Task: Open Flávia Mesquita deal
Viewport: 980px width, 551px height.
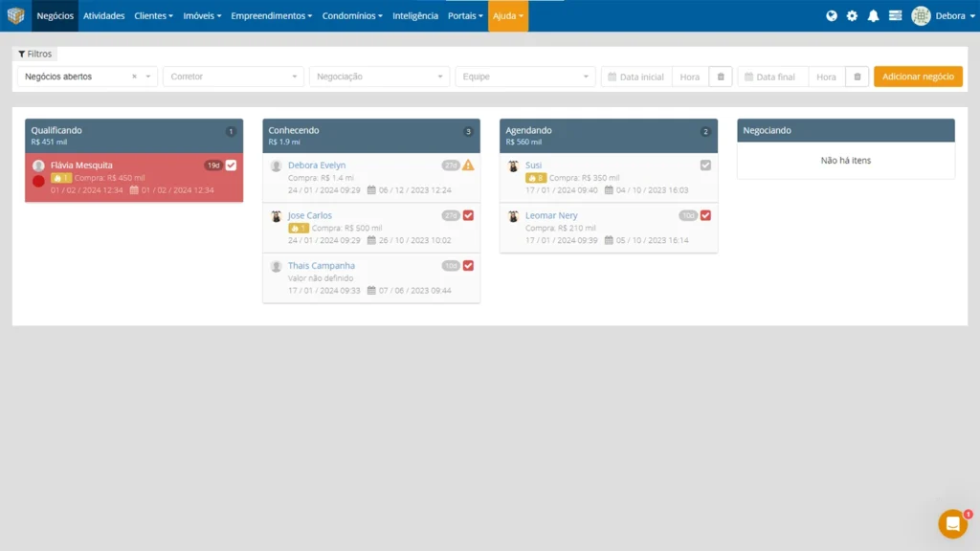Action: click(81, 165)
